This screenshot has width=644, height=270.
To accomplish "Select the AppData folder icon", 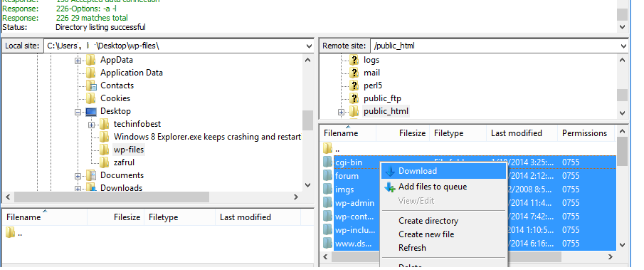I will click(91, 60).
